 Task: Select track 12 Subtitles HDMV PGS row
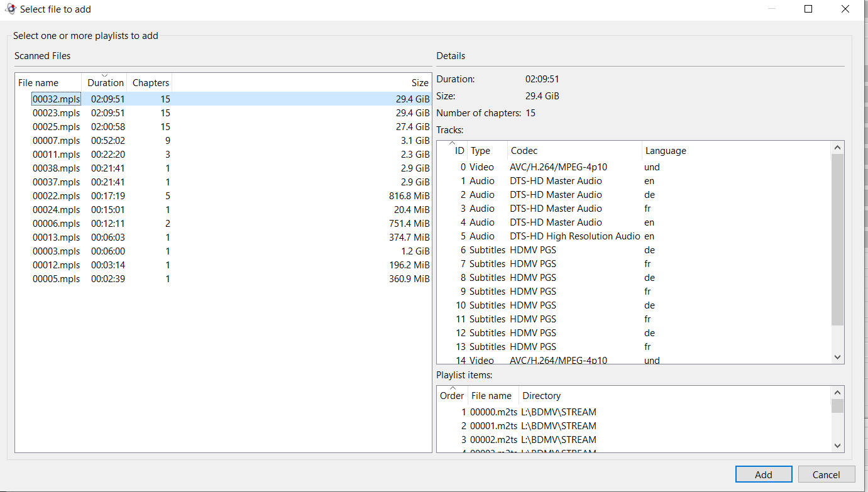click(634, 333)
